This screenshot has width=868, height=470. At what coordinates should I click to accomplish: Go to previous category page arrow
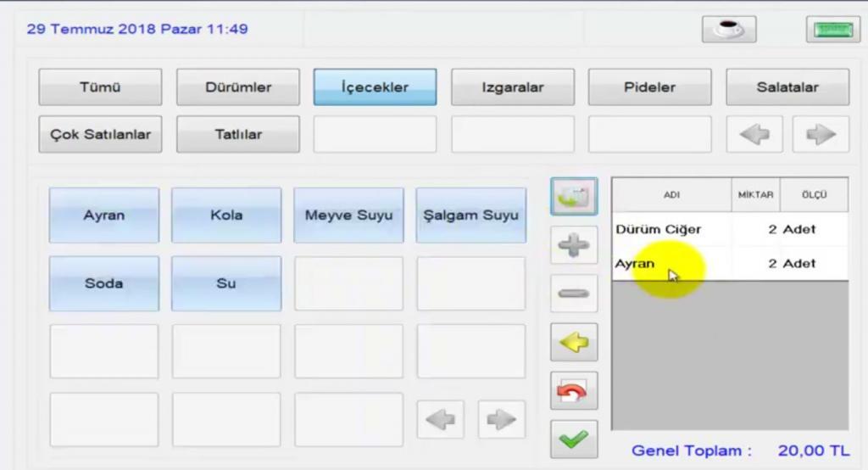[x=754, y=134]
